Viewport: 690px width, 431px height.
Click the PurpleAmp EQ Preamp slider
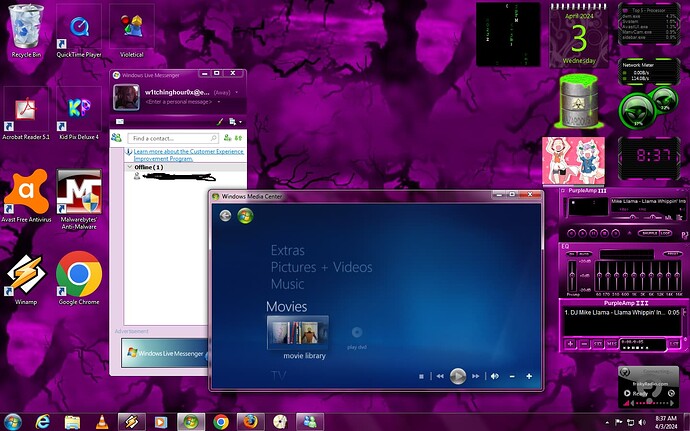click(572, 276)
